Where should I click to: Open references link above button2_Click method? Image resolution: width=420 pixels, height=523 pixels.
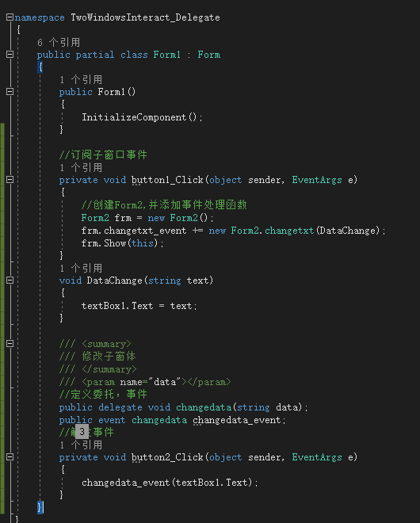(x=81, y=445)
